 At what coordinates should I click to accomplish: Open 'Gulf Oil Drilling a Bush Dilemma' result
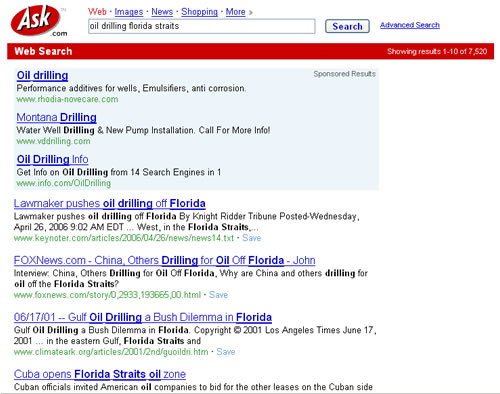[143, 317]
